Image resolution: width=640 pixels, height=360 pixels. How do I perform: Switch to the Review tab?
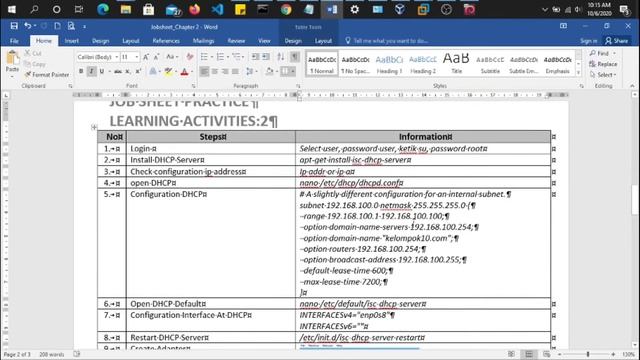[x=236, y=41]
